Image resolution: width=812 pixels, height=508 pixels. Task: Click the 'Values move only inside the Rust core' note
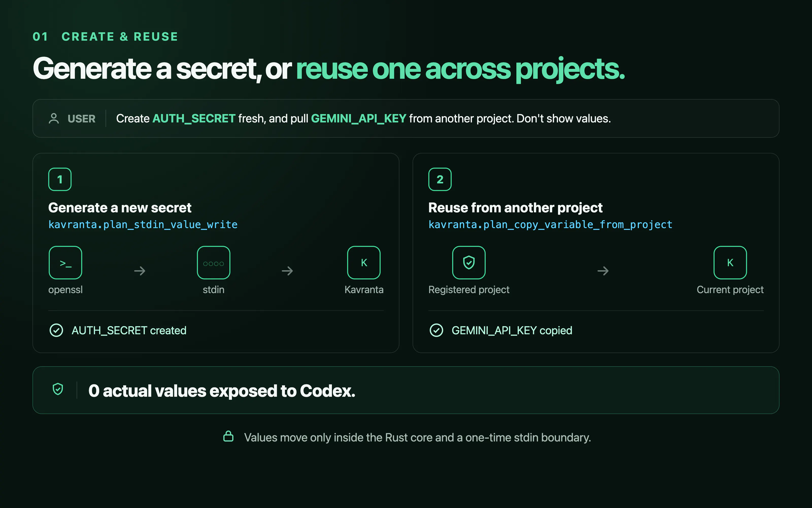pyautogui.click(x=417, y=437)
